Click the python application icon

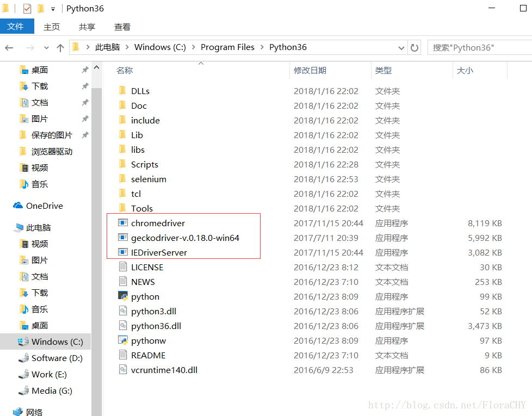point(123,296)
